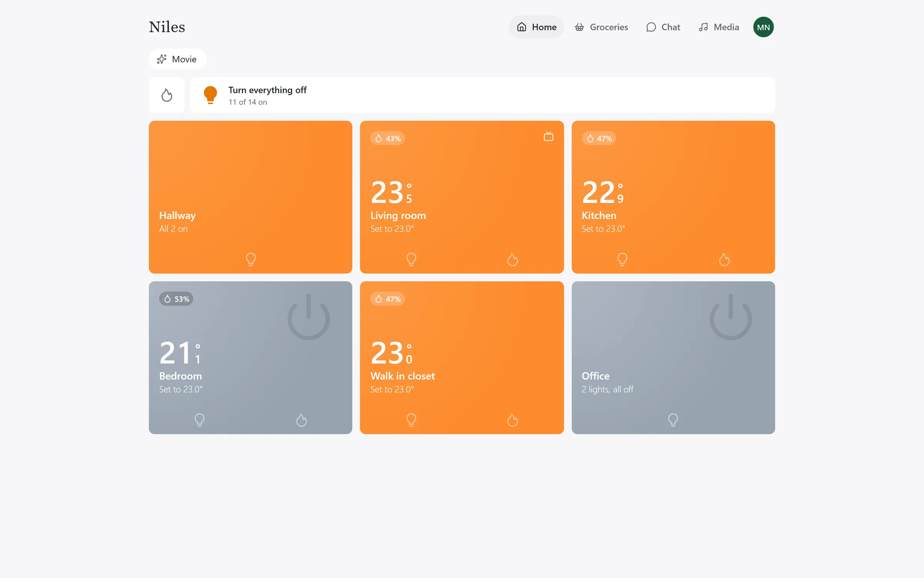Screen dimensions: 924x578
Task: Toggle the Walk in closet lightbulb icon
Action: 411,420
